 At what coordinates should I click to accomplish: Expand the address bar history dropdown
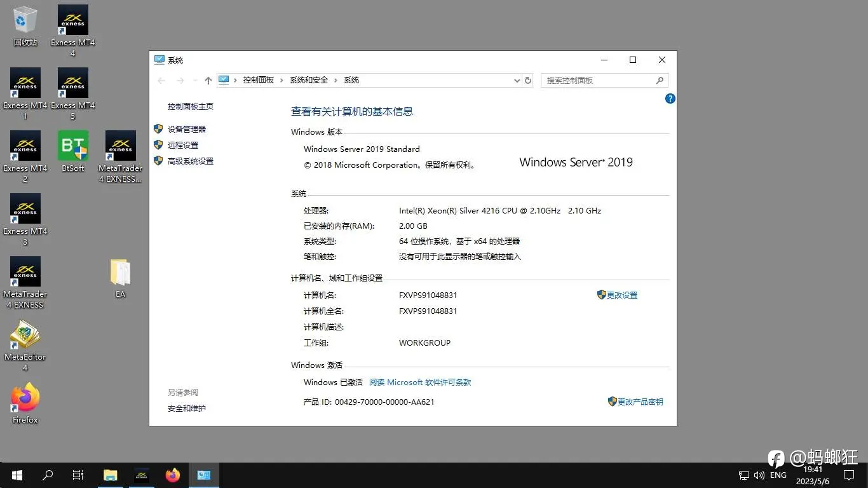pyautogui.click(x=517, y=81)
